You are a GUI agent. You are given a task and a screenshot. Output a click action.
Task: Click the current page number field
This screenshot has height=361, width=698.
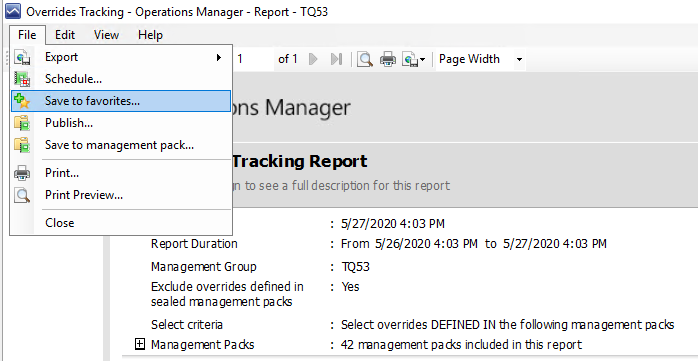253,59
